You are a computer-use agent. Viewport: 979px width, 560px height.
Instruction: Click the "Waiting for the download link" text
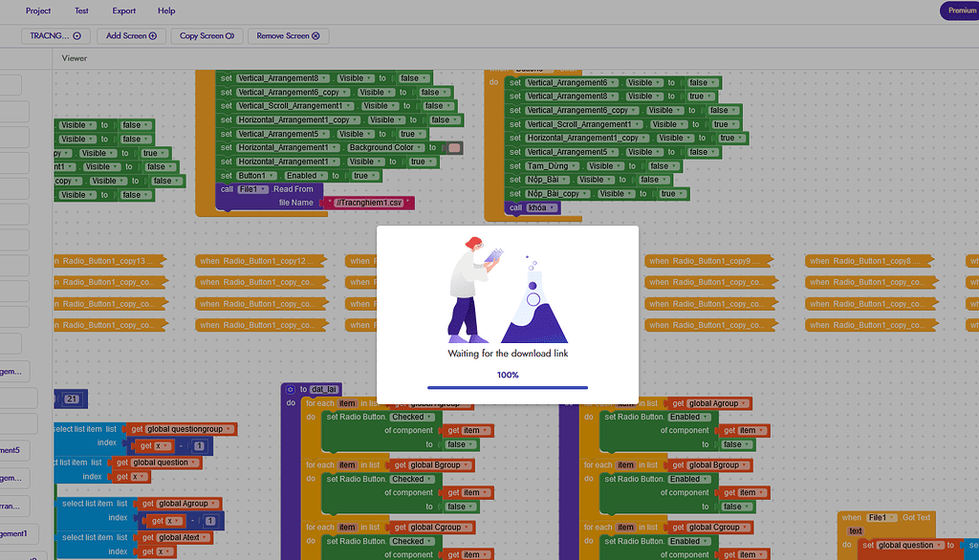[x=508, y=354]
